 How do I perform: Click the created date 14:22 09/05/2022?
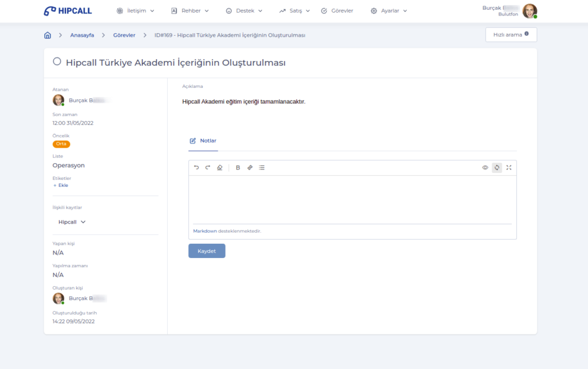[x=73, y=321]
